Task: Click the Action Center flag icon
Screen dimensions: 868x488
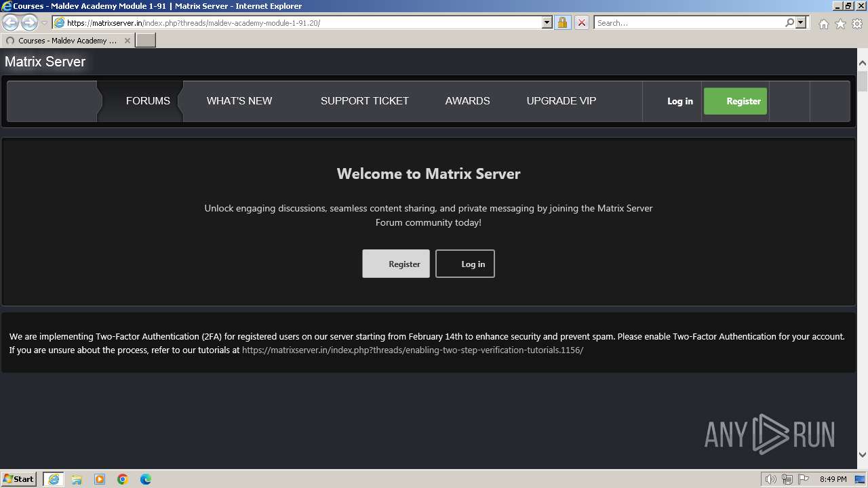Action: click(804, 479)
